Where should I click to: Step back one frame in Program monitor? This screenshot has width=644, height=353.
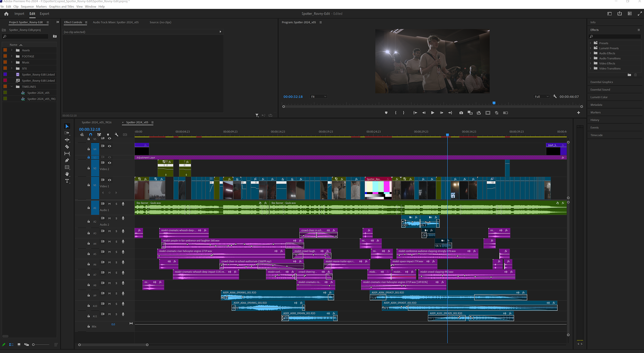pos(424,113)
